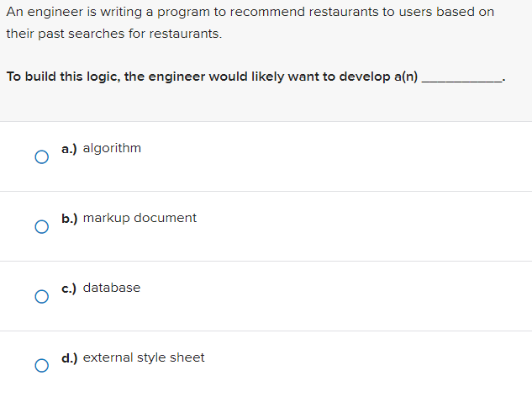Click the bold 'a.)' option letter
Screen dimensions: 532x397
(70, 148)
